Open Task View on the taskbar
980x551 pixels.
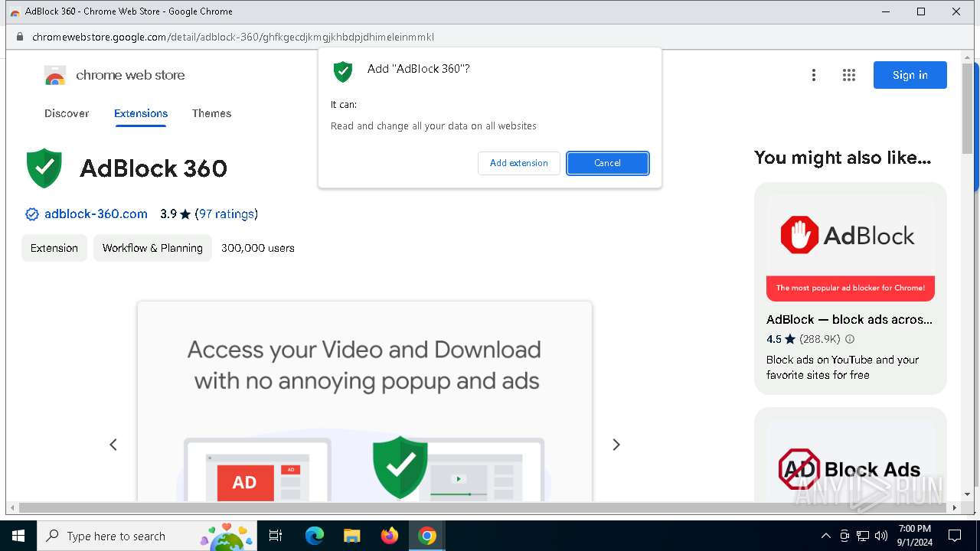[x=276, y=536]
